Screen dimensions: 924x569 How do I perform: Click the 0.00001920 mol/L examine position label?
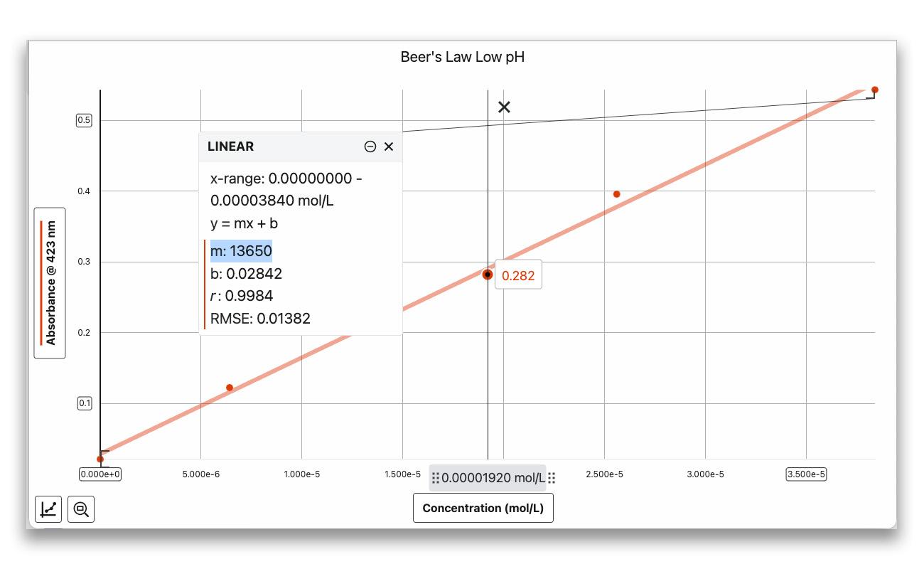click(x=493, y=478)
